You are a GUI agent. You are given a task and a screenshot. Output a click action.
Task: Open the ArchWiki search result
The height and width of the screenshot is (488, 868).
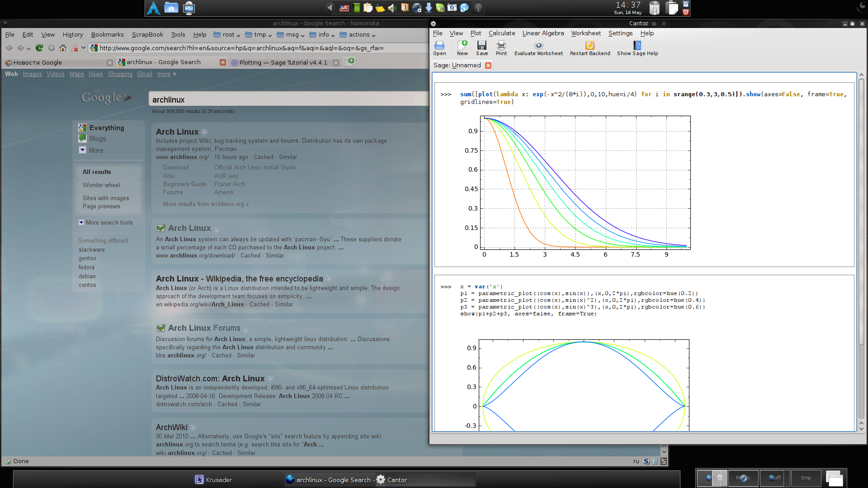pos(171,427)
